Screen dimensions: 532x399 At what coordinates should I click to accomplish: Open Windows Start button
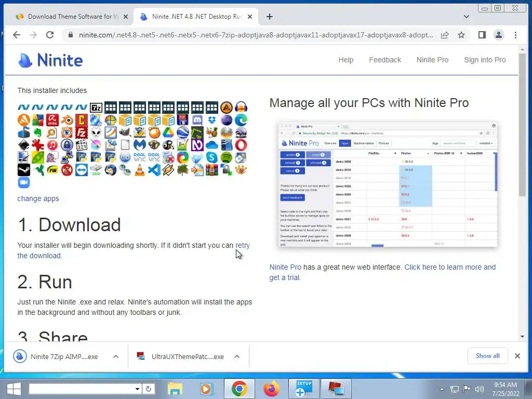point(14,389)
